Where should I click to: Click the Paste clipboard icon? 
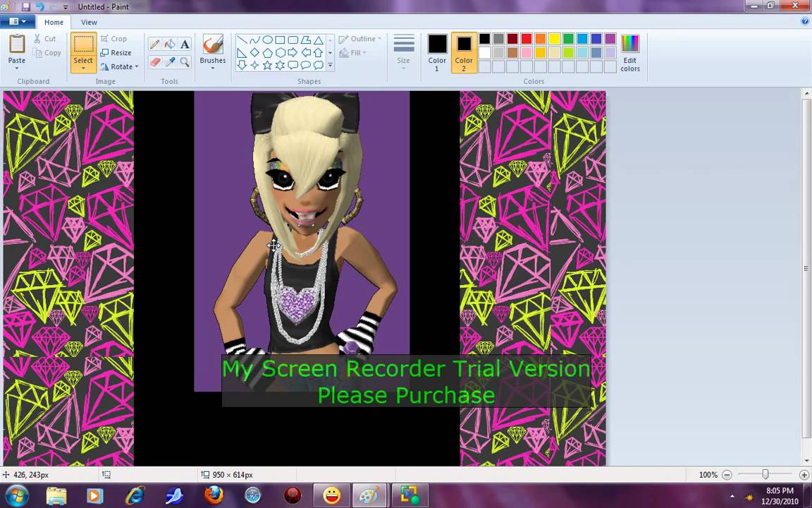click(17, 44)
